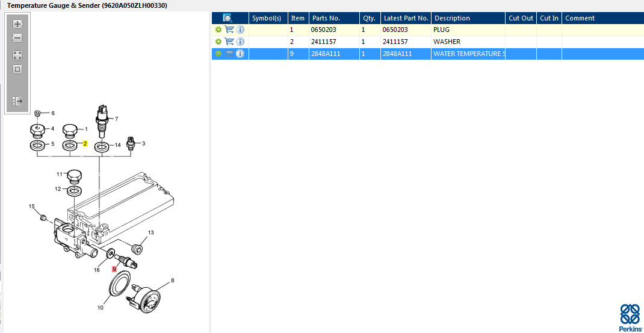644x333 pixels.
Task: Zoom in on the parts diagram
Action: pyautogui.click(x=17, y=23)
